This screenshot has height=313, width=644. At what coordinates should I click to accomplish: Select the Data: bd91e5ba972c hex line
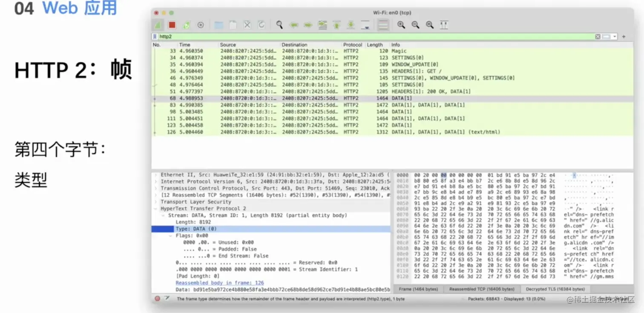click(283, 290)
